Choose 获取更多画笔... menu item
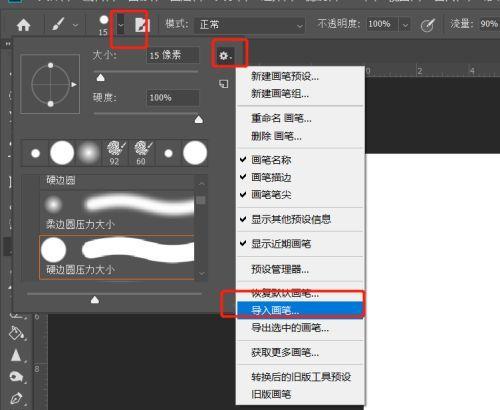 coord(300,352)
